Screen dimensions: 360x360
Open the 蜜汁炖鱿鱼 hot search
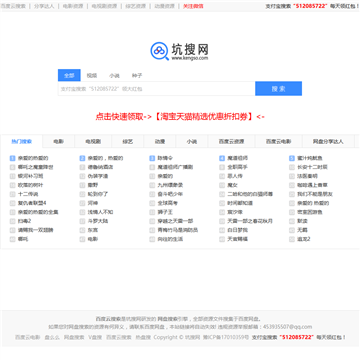point(310,158)
